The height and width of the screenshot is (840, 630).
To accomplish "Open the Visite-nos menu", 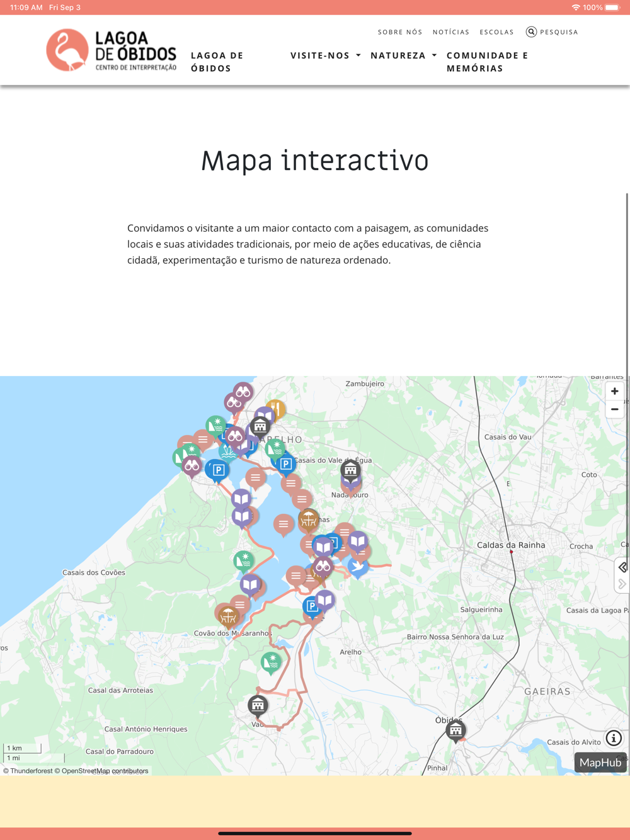I will click(x=320, y=55).
